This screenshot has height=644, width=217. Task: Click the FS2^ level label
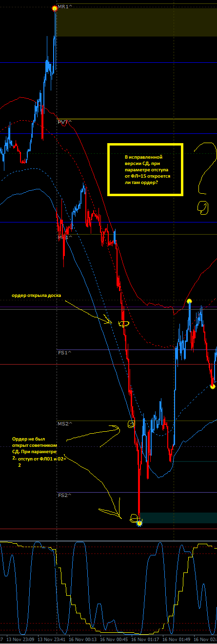[64, 495]
